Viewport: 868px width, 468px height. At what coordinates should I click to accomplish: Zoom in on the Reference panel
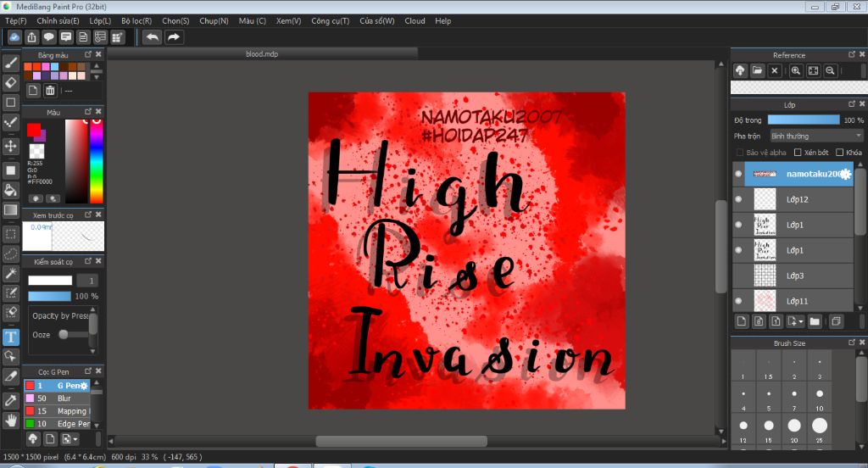click(795, 70)
